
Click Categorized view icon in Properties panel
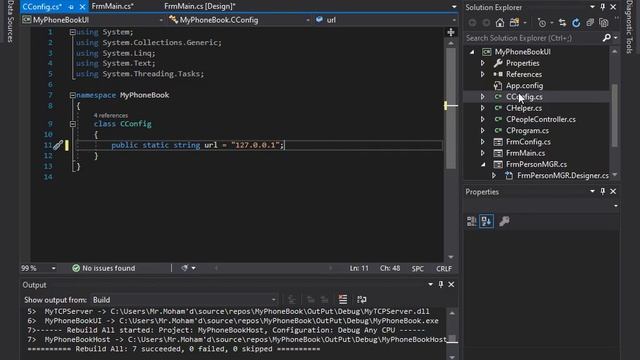click(471, 221)
